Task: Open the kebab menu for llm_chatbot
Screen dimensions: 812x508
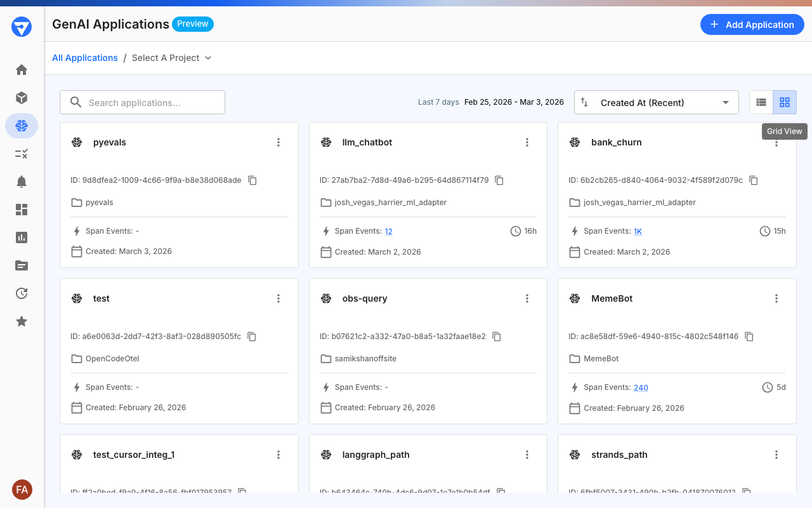Action: (x=527, y=142)
